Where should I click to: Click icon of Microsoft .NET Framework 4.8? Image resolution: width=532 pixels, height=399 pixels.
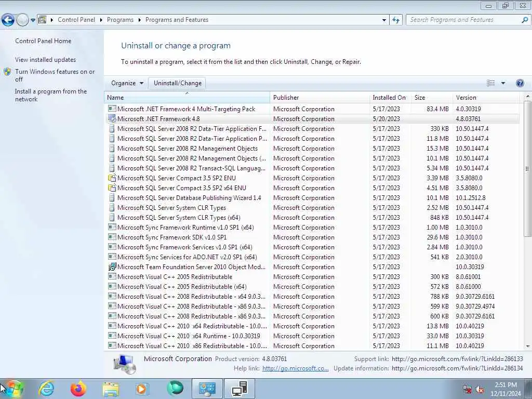(112, 118)
